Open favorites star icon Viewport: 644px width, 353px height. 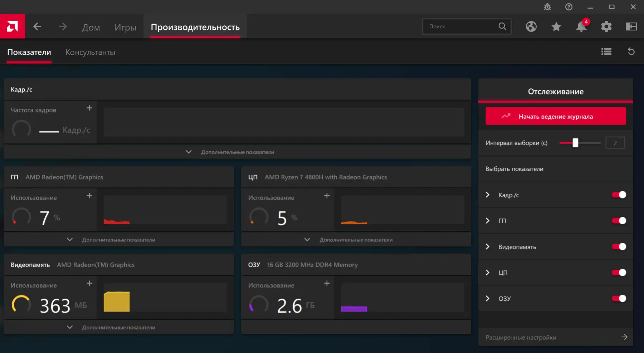(556, 26)
